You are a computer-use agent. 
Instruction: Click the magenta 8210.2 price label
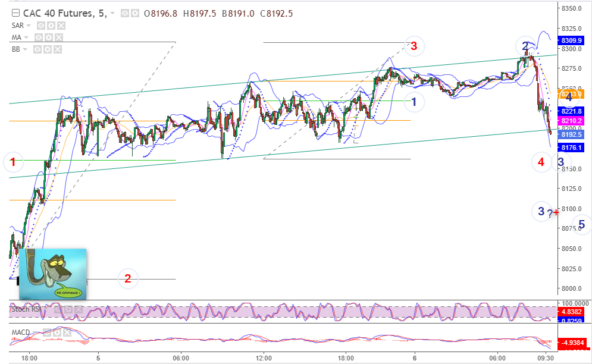click(x=571, y=121)
